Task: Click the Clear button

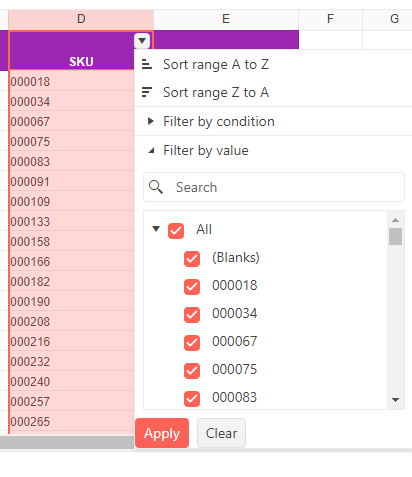Action: click(x=221, y=433)
